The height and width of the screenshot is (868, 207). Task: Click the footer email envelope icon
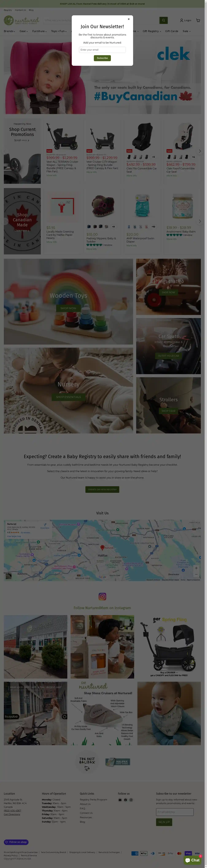point(120,800)
